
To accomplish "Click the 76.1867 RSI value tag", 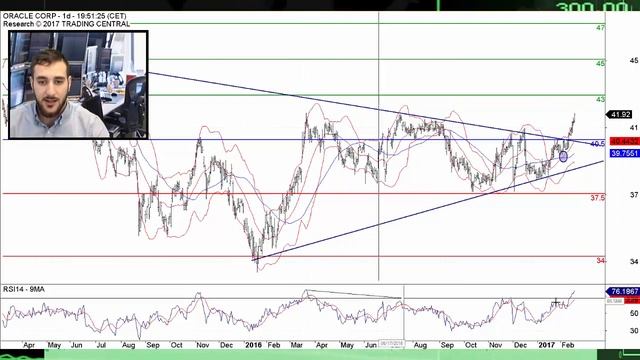I will [623, 291].
